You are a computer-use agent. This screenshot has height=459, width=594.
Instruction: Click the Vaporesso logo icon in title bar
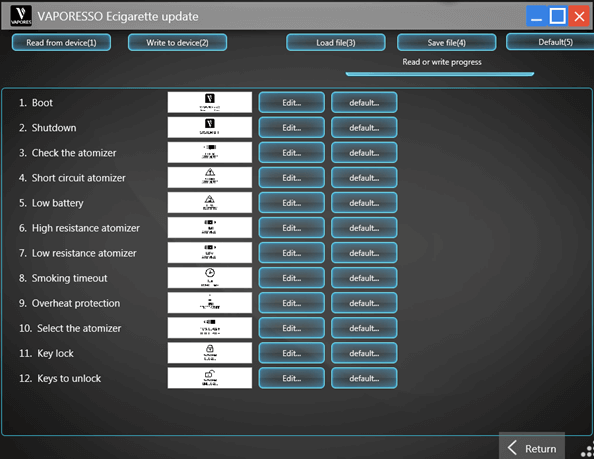point(21,16)
